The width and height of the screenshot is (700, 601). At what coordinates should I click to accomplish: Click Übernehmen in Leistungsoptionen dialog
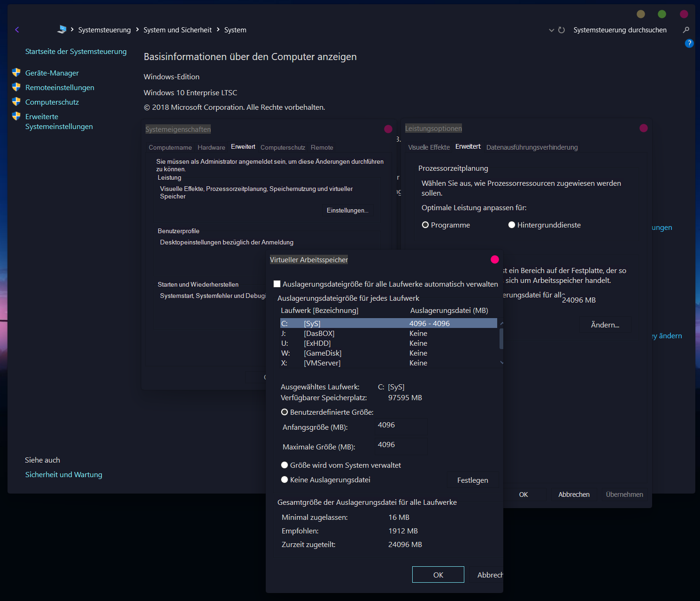tap(624, 494)
